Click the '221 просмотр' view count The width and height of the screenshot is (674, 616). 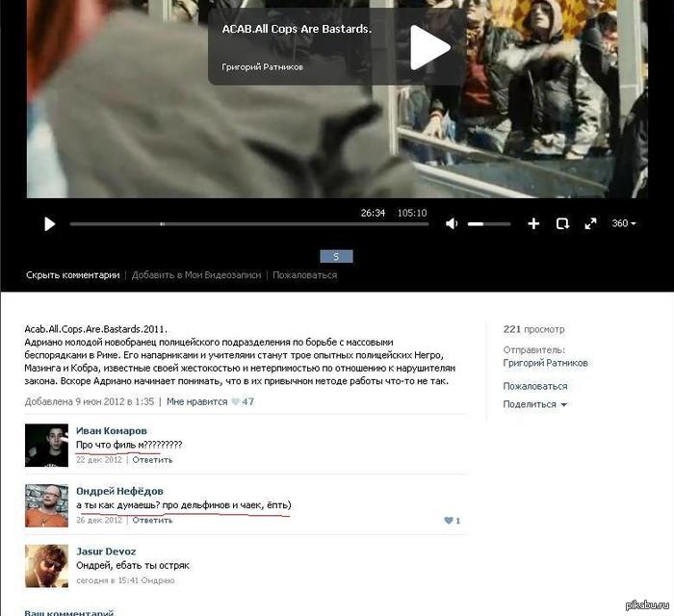[x=533, y=329]
